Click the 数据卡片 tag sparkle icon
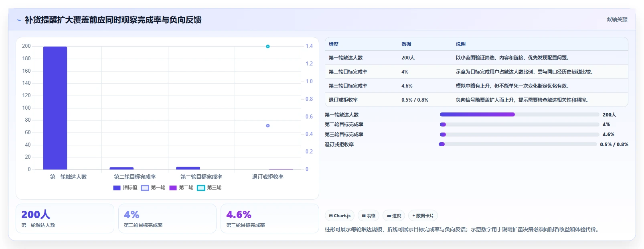Image resolution: width=644 pixels, height=249 pixels. coord(414,216)
